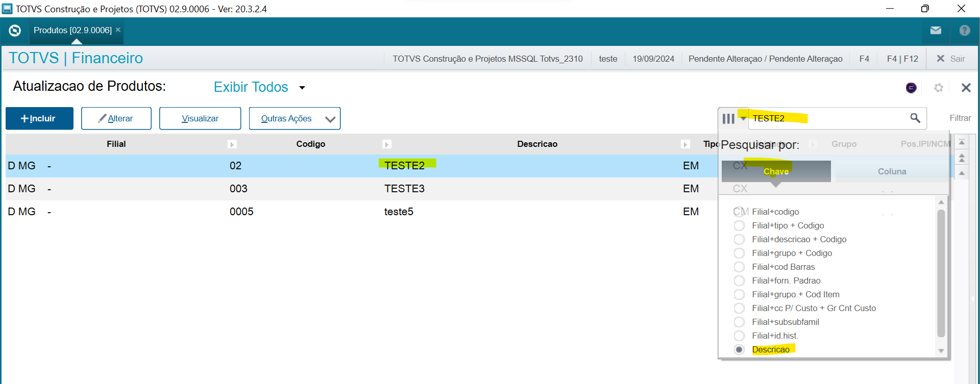The image size is (980, 384).
Task: Click the search key list scrollbar thumb
Action: tap(941, 273)
